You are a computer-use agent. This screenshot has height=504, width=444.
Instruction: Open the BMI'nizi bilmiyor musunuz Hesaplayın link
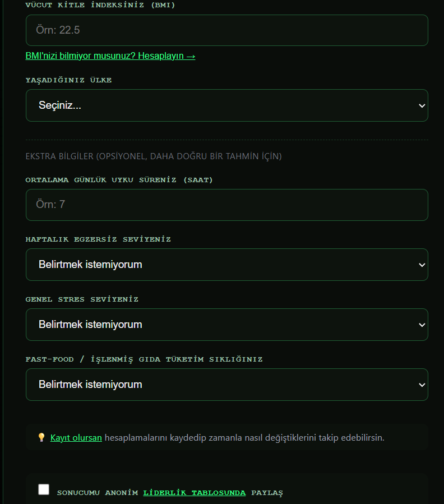(110, 56)
